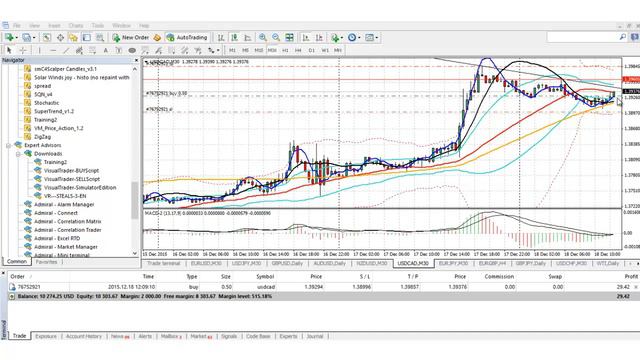Sort orders by Symbol column header
Viewport: 640px width, 360px height.
pos(265,276)
